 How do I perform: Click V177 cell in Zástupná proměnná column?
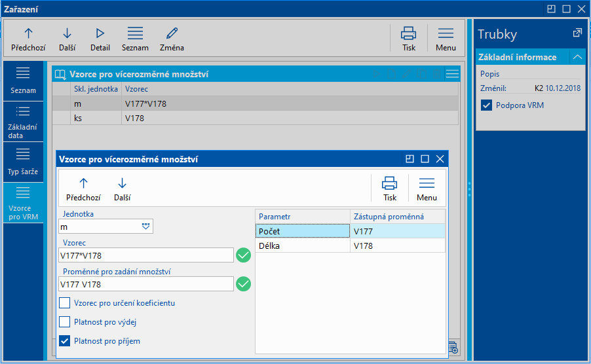[x=398, y=231]
